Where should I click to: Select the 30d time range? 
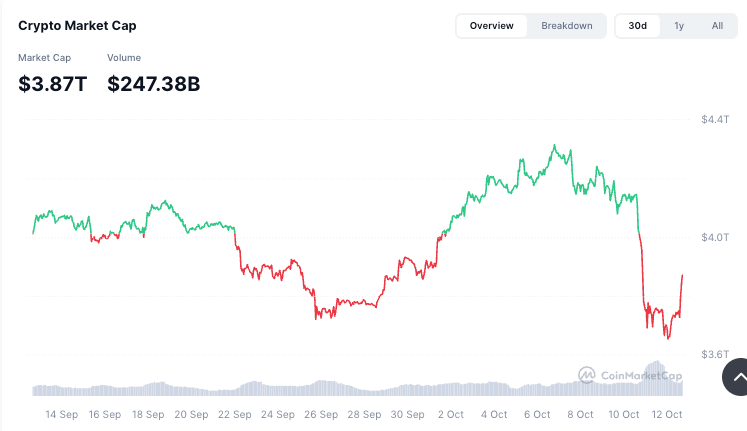tap(638, 26)
